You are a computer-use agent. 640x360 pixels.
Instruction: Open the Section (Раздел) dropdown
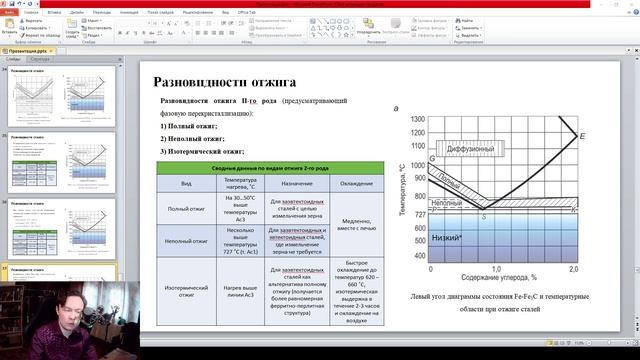(91, 36)
